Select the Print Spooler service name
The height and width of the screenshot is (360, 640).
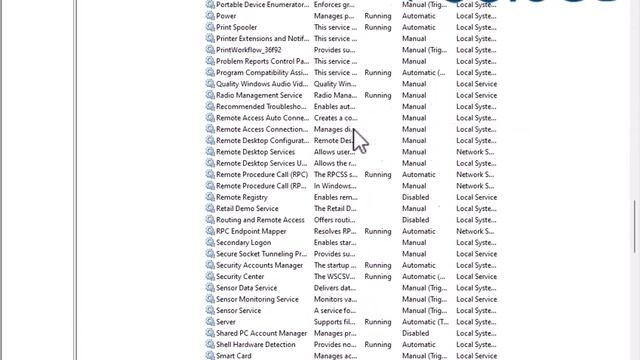(236, 27)
